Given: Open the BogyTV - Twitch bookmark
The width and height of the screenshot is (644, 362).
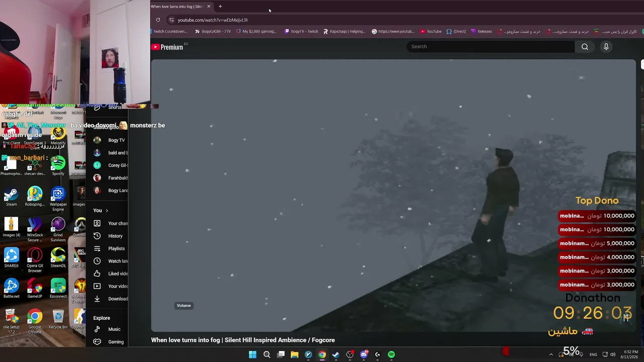Looking at the screenshot, I should pos(301,31).
